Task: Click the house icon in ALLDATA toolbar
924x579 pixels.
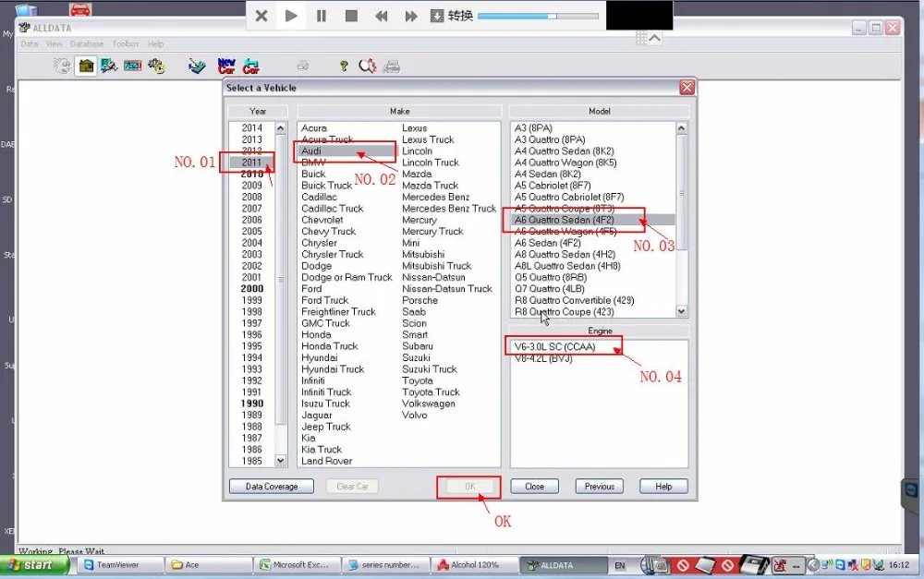Action: click(x=86, y=66)
